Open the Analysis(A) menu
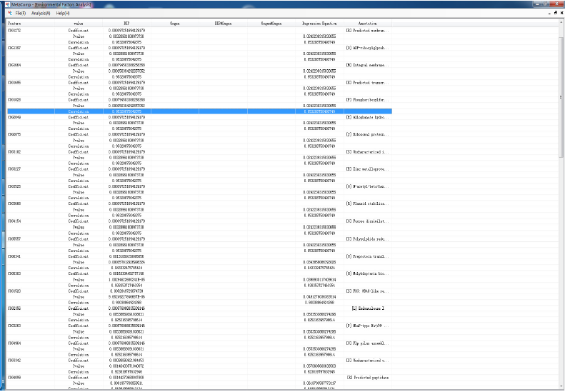This screenshot has height=392, width=565. pyautogui.click(x=41, y=13)
